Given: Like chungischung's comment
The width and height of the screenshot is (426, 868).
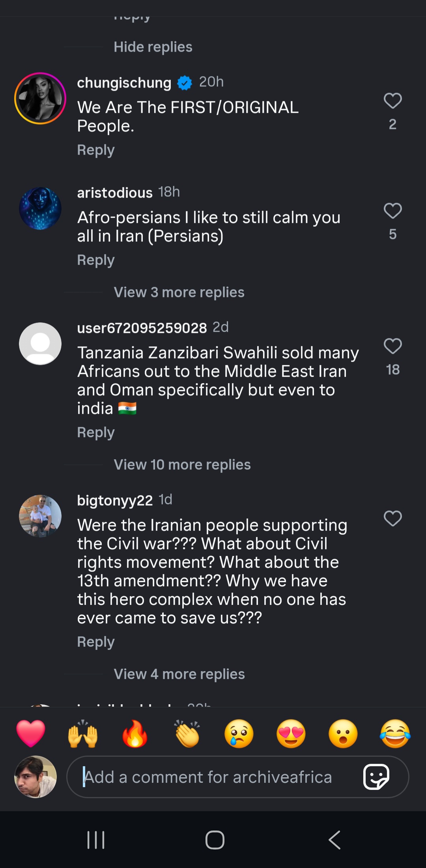Looking at the screenshot, I should click(x=392, y=101).
